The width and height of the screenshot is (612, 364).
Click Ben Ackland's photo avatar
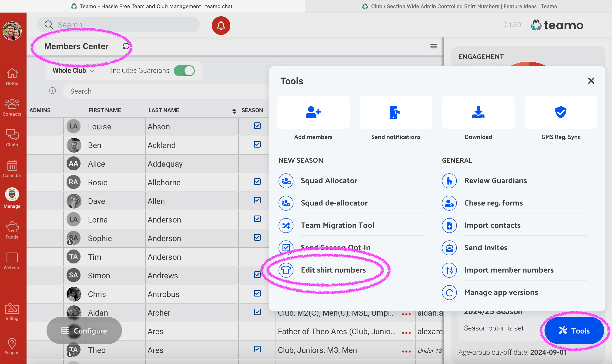coord(74,145)
